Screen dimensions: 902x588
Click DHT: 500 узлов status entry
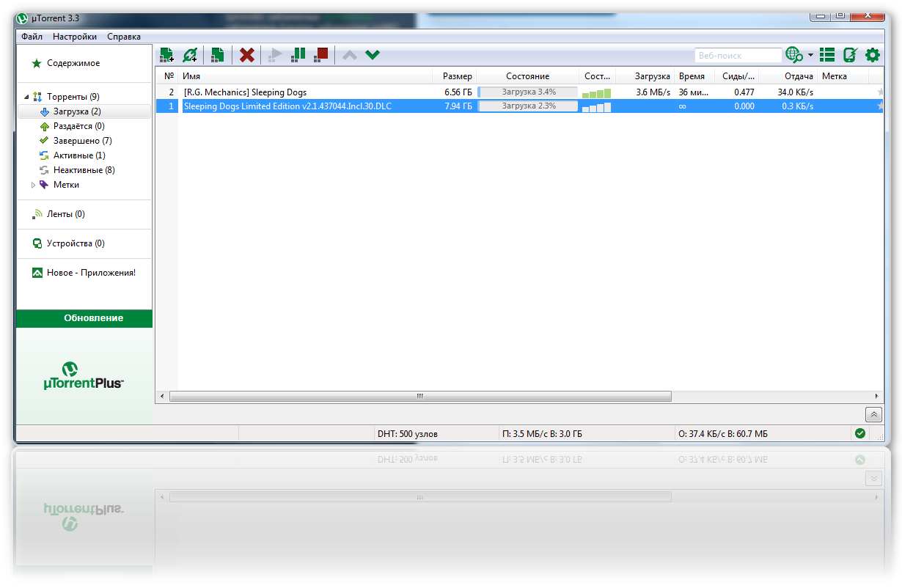point(408,434)
